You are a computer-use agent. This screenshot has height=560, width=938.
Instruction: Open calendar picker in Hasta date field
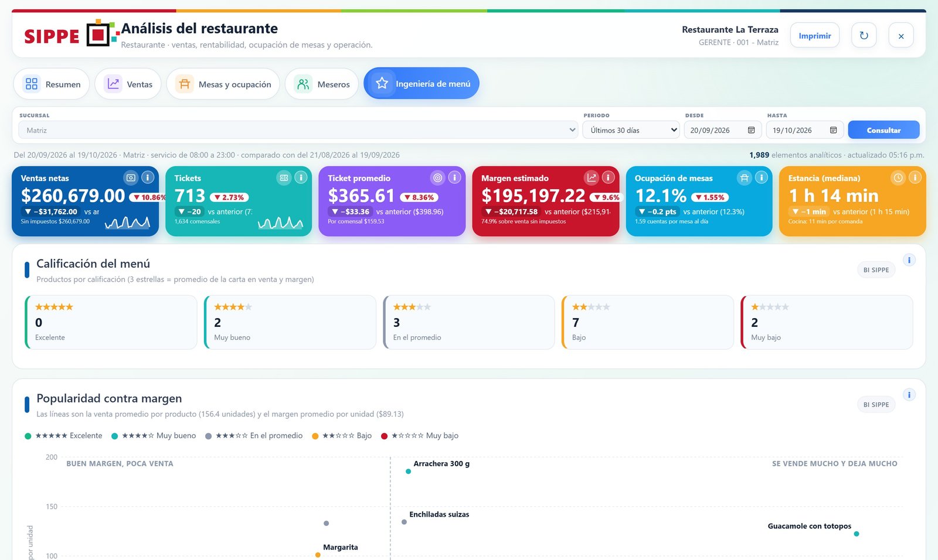coord(834,130)
